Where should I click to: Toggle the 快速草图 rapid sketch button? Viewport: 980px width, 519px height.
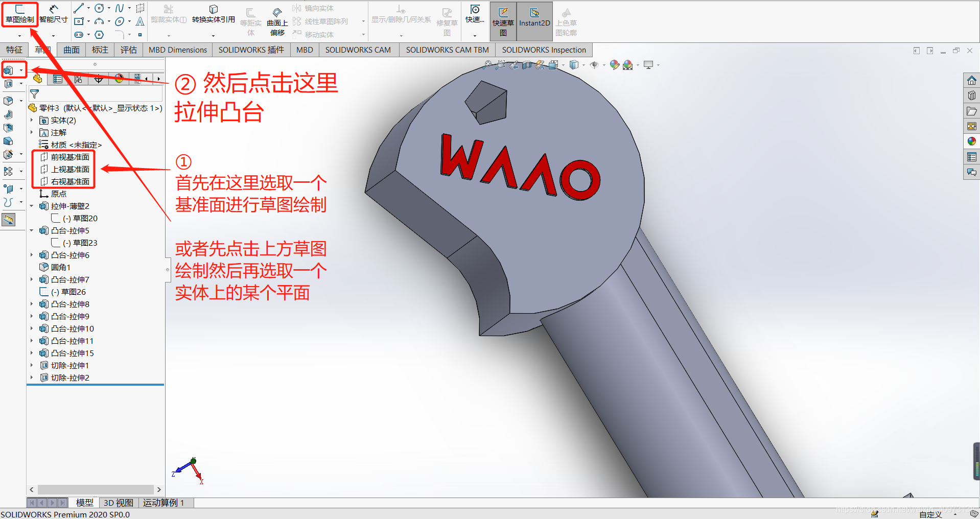[503, 21]
